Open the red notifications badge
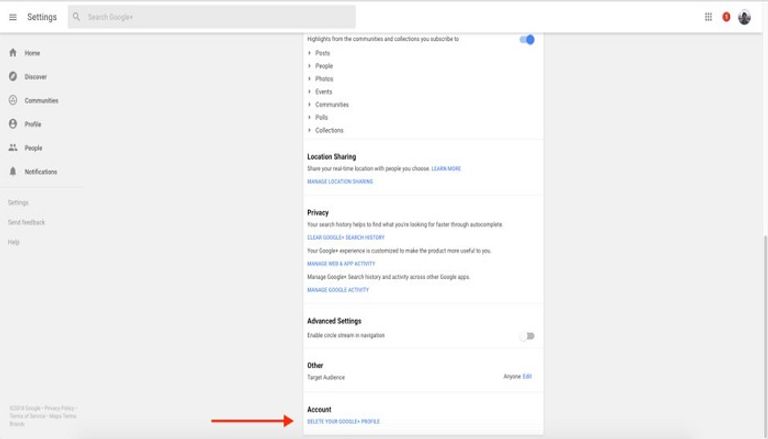 tap(726, 17)
